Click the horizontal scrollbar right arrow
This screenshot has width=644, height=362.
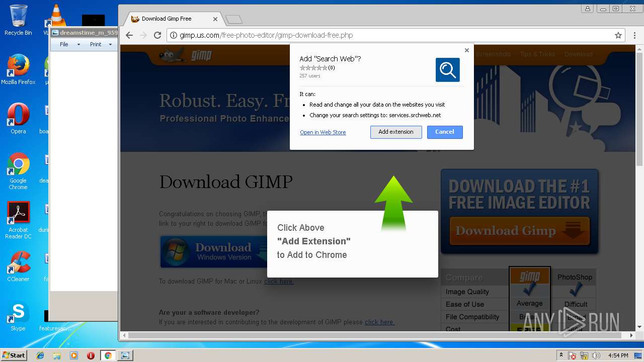pyautogui.click(x=632, y=335)
